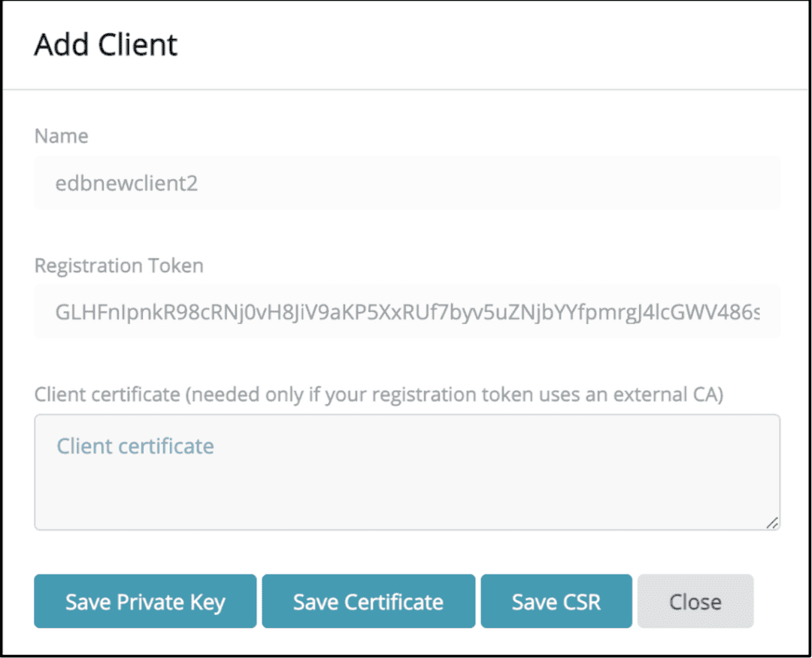Viewport: 812px width, 658px height.
Task: Click the Save Private Key button
Action: coord(145,601)
